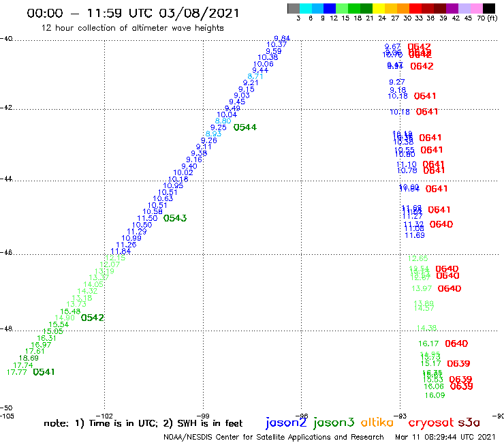Click the 'Mar 11 08:29:44 UTC 2021' timestamp
This screenshot has width=504, height=443.
[x=445, y=437]
